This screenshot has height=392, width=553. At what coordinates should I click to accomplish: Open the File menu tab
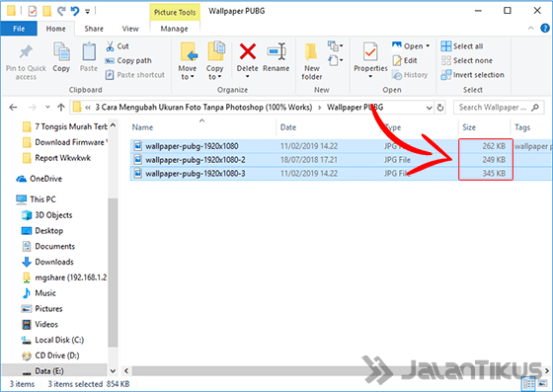pyautogui.click(x=19, y=29)
